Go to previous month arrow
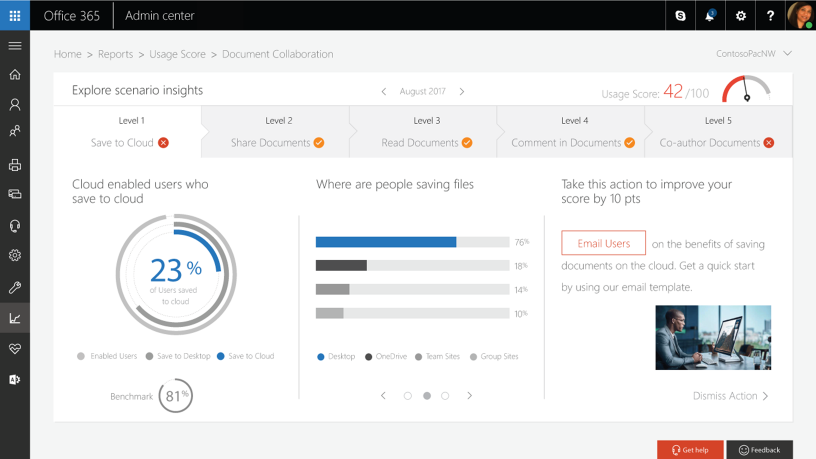 click(x=384, y=92)
